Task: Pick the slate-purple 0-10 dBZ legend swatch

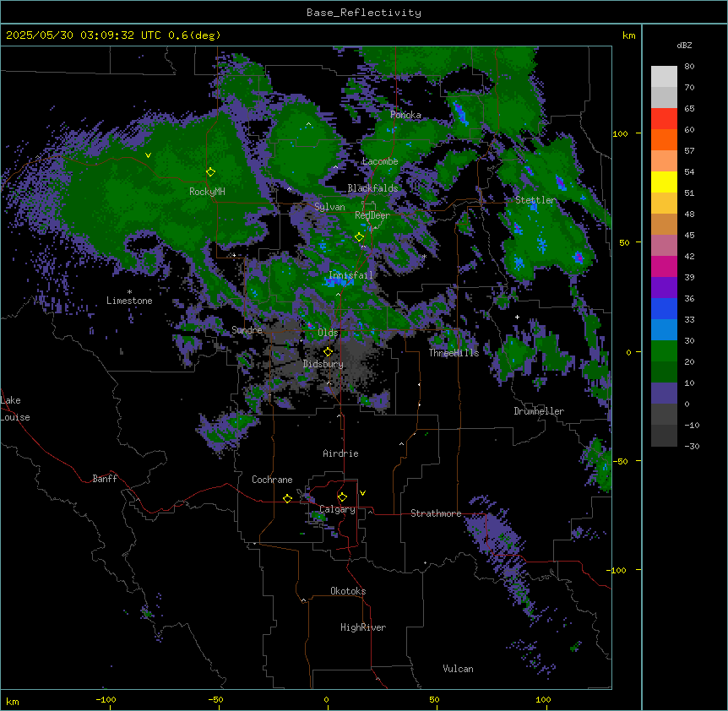Action: 664,393
